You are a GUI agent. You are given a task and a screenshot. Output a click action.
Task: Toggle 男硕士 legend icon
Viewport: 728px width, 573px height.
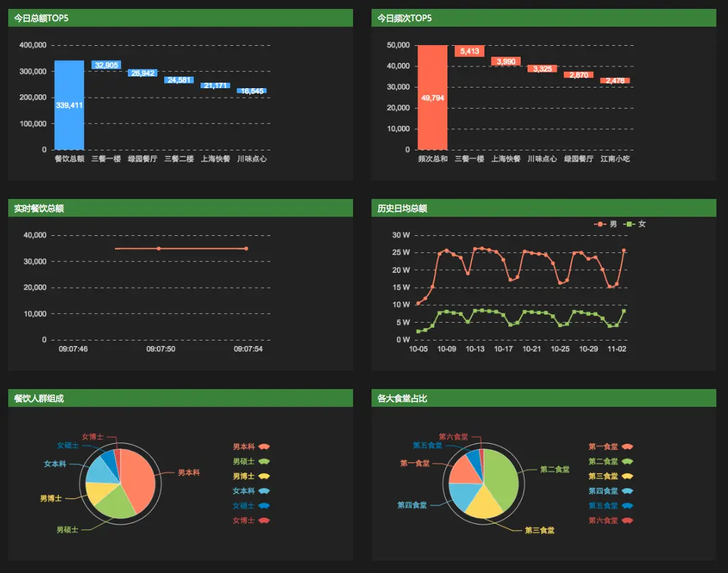(263, 461)
